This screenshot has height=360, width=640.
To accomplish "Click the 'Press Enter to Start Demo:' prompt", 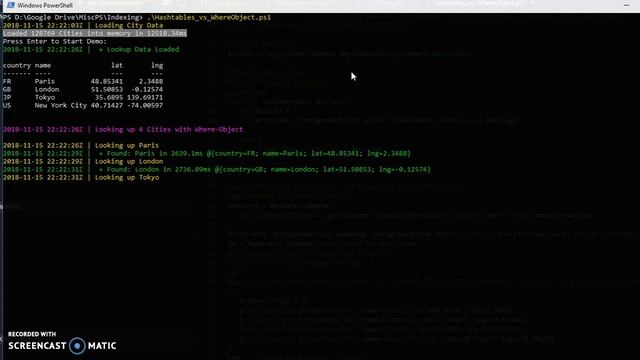I will point(55,41).
